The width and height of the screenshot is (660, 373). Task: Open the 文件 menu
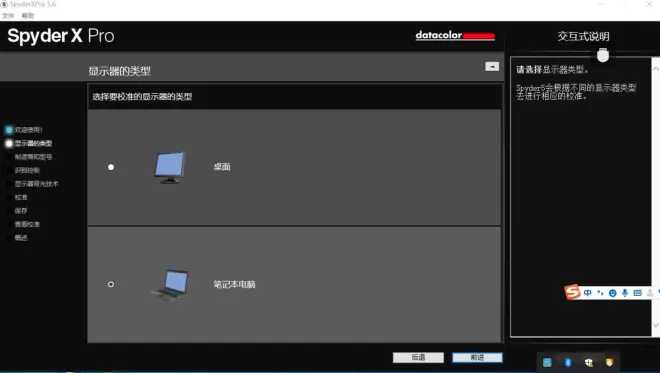tap(8, 16)
